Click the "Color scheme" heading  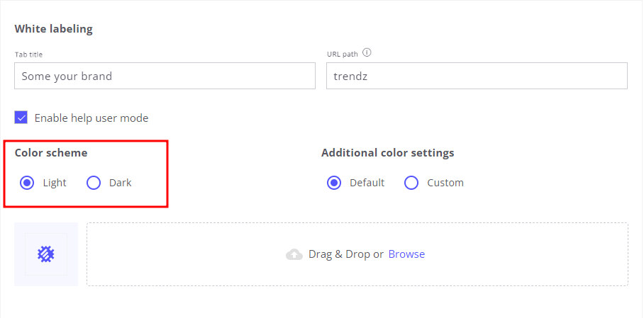(51, 152)
